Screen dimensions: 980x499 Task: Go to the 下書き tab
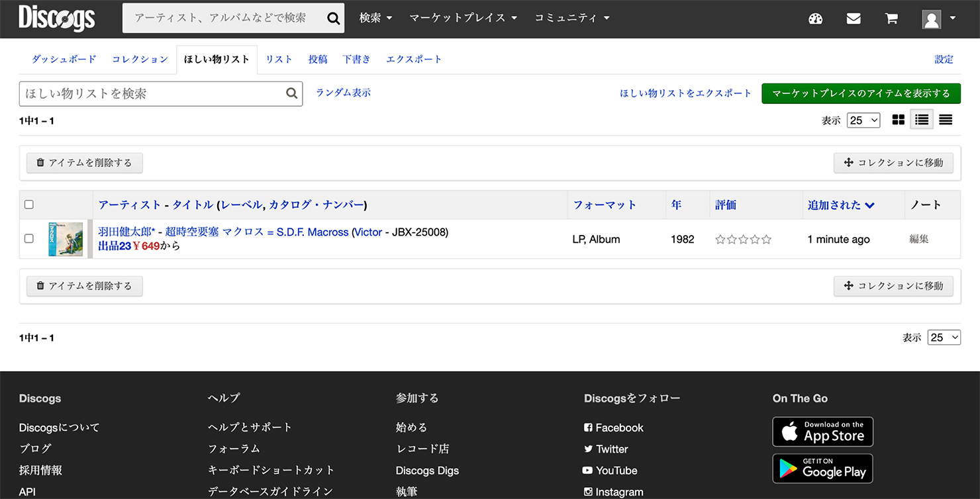click(x=356, y=59)
